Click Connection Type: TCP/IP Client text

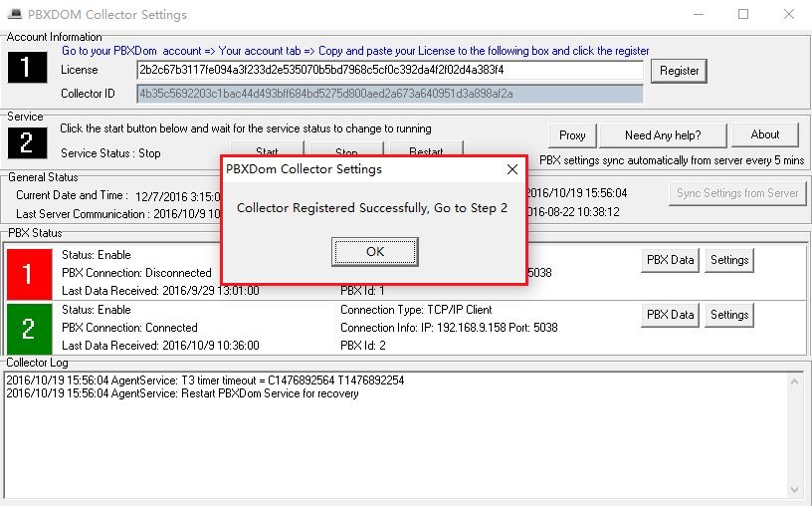pyautogui.click(x=416, y=310)
